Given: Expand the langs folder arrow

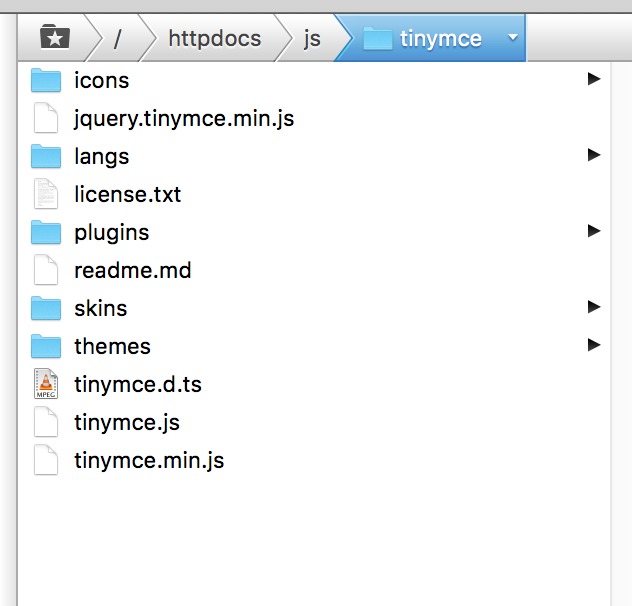Looking at the screenshot, I should click(594, 154).
